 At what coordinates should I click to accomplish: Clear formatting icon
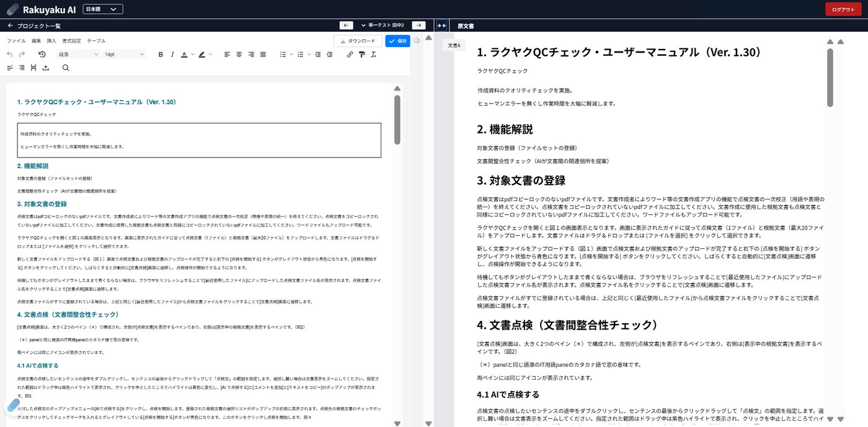tap(373, 55)
